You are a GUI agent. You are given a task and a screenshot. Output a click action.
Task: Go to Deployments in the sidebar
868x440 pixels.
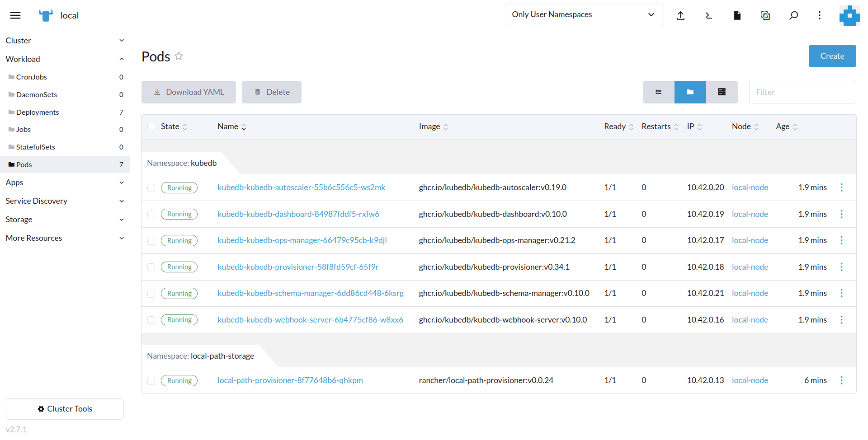click(x=38, y=112)
